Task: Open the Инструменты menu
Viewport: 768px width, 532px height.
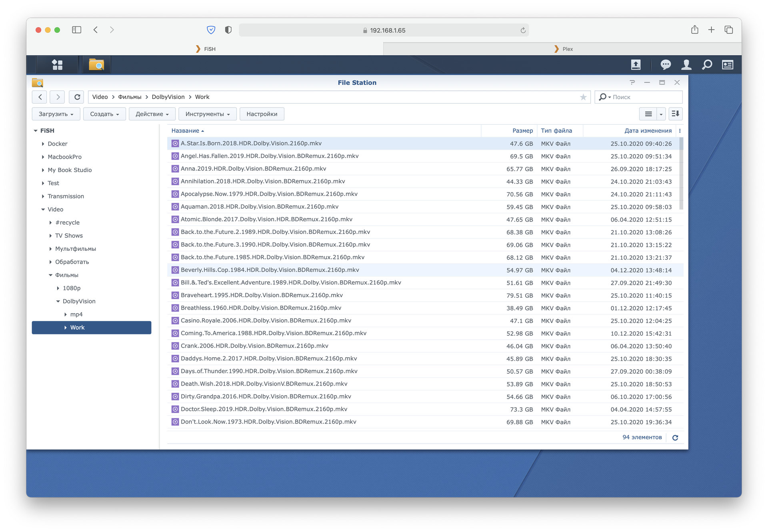Action: 207,114
